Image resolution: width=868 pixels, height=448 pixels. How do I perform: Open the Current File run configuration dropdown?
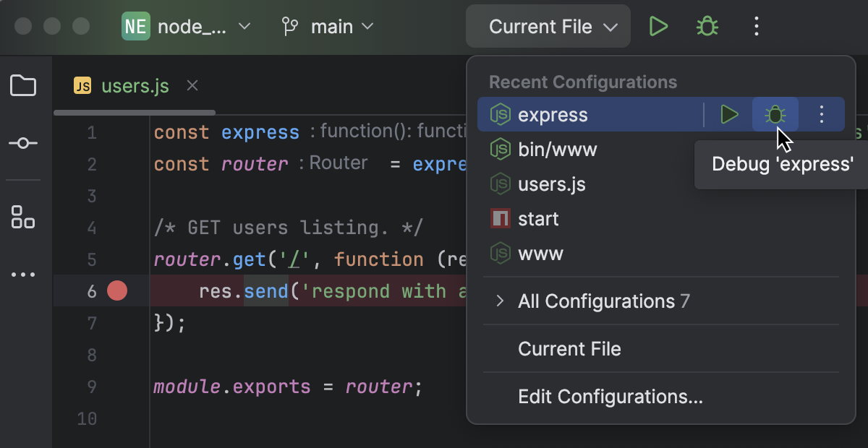pos(548,26)
